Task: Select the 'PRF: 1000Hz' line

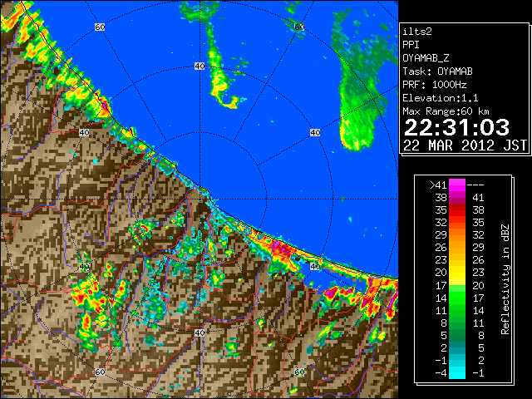Action: pos(435,85)
